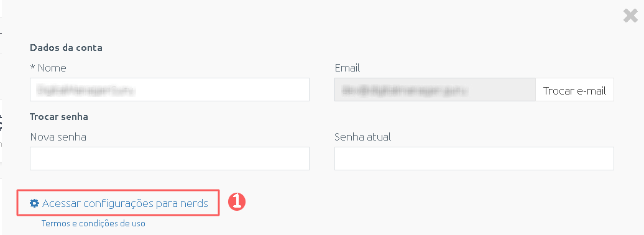Focus the Senha atual password field
Screen dimensions: 644x235
coord(474,159)
